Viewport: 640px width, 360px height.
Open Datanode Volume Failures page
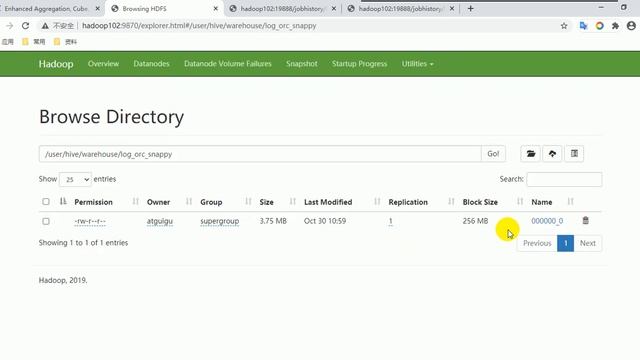(228, 64)
